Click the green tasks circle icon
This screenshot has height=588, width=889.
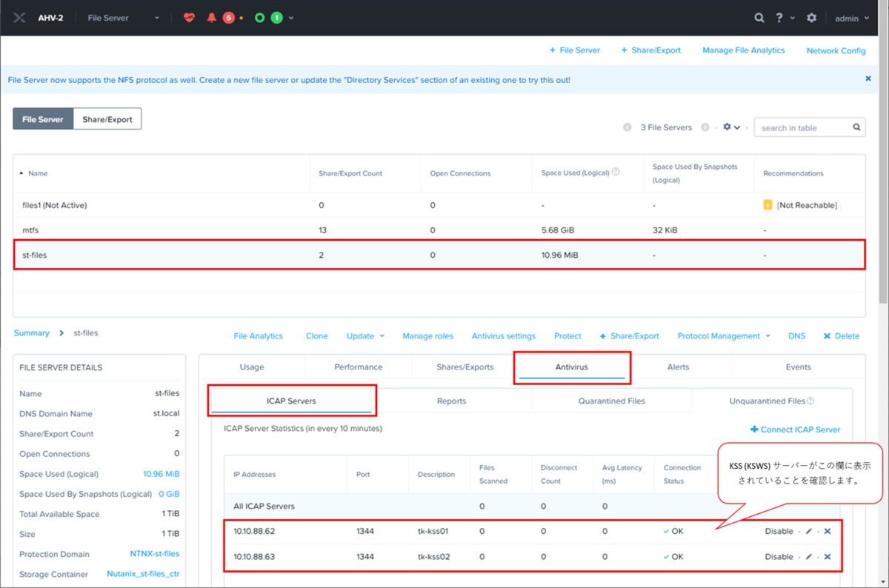point(259,18)
